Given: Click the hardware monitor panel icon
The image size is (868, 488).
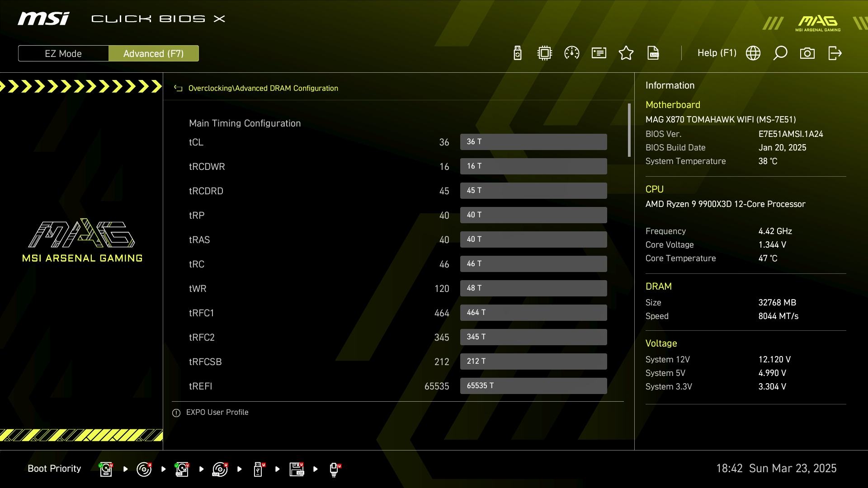Looking at the screenshot, I should [599, 53].
